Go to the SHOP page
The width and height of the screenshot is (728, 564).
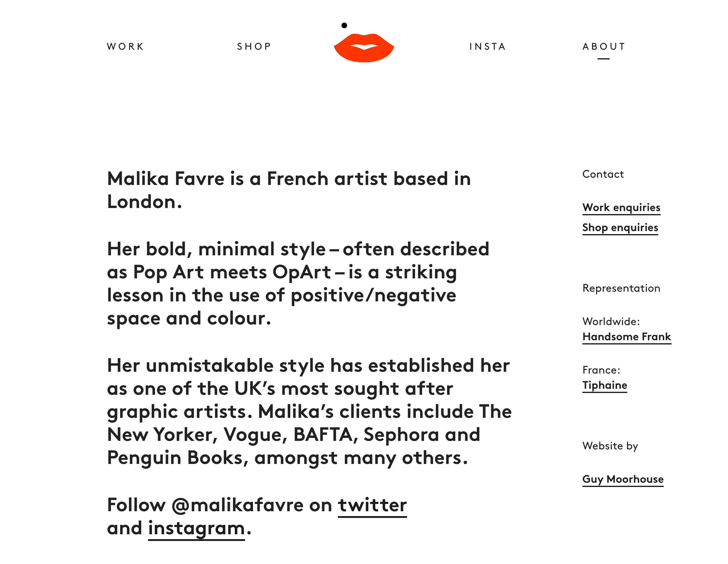click(x=254, y=46)
